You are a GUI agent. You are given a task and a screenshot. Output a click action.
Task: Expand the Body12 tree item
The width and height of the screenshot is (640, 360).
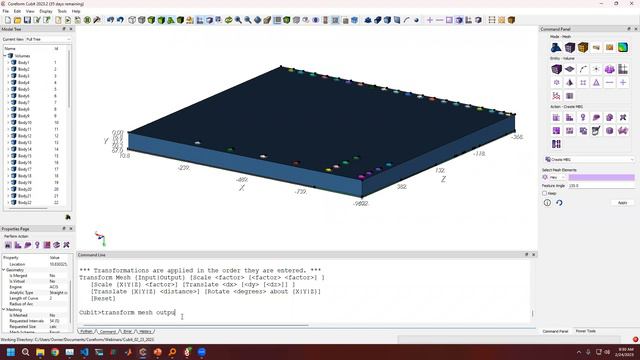pos(8,136)
